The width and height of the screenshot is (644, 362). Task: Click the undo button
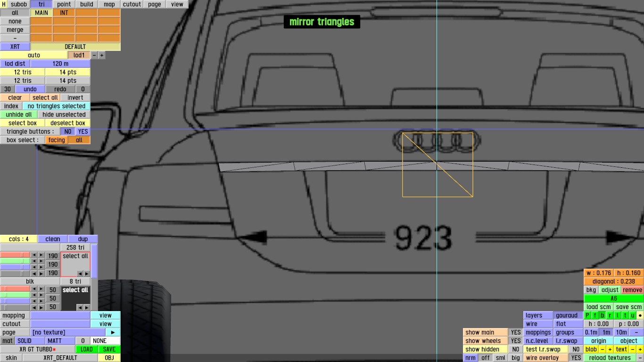click(30, 89)
